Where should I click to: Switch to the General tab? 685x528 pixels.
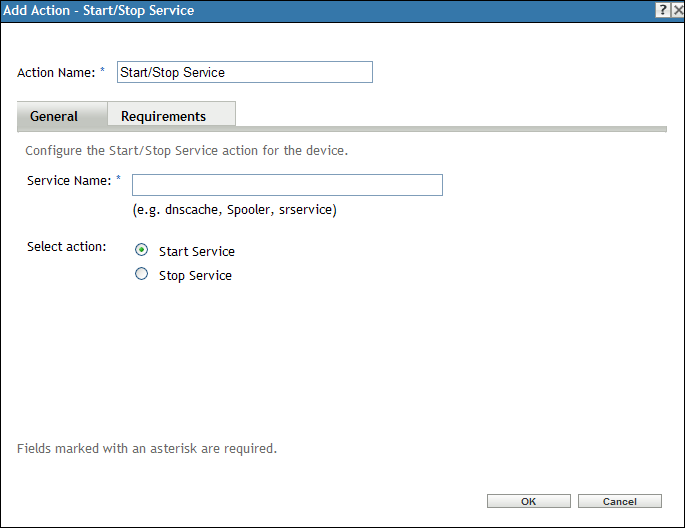[54, 116]
